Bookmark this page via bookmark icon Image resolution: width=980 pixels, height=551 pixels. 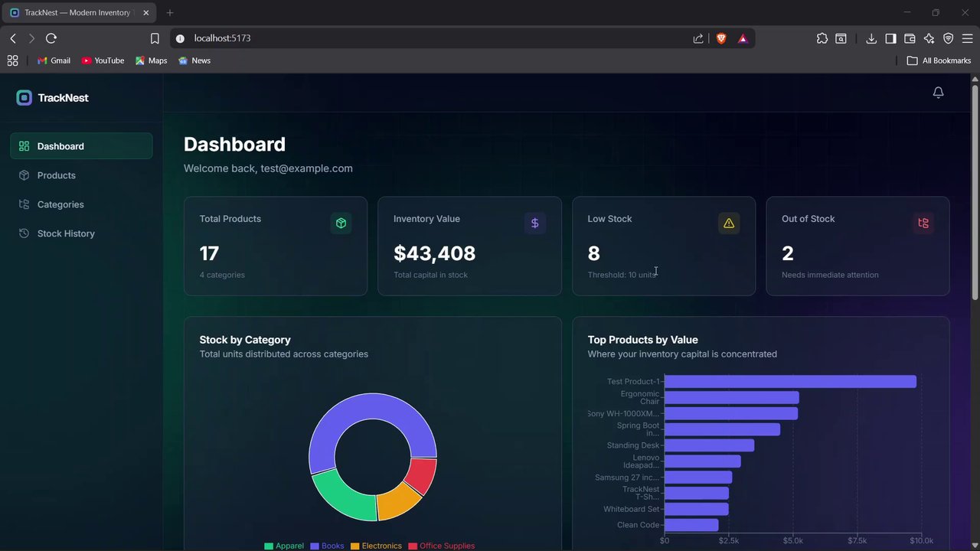click(x=155, y=38)
